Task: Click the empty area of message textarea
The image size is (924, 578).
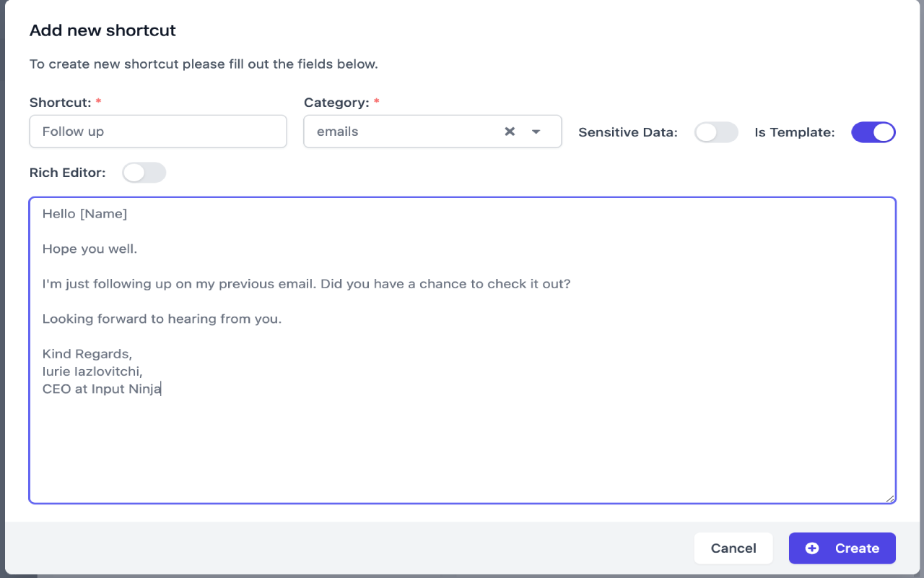Action: click(462, 448)
